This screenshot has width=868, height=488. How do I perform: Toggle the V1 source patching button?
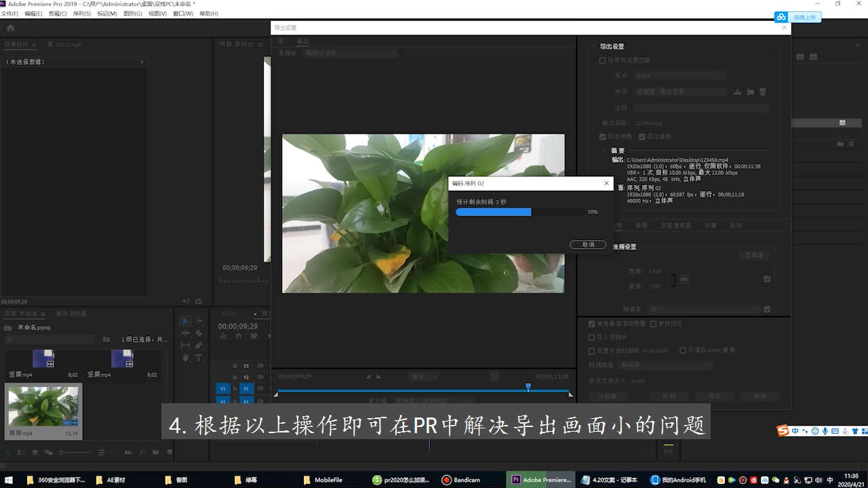coord(222,388)
